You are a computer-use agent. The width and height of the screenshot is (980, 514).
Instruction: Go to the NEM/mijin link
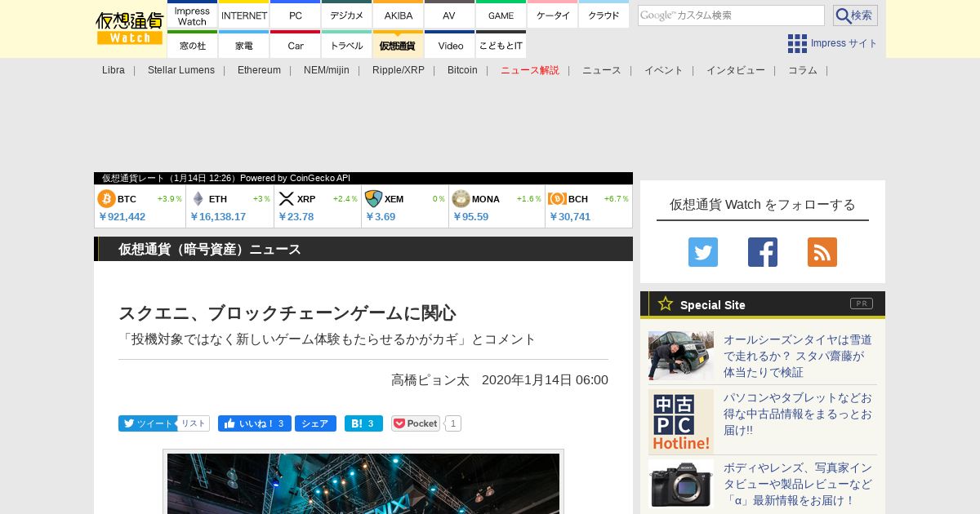point(327,70)
